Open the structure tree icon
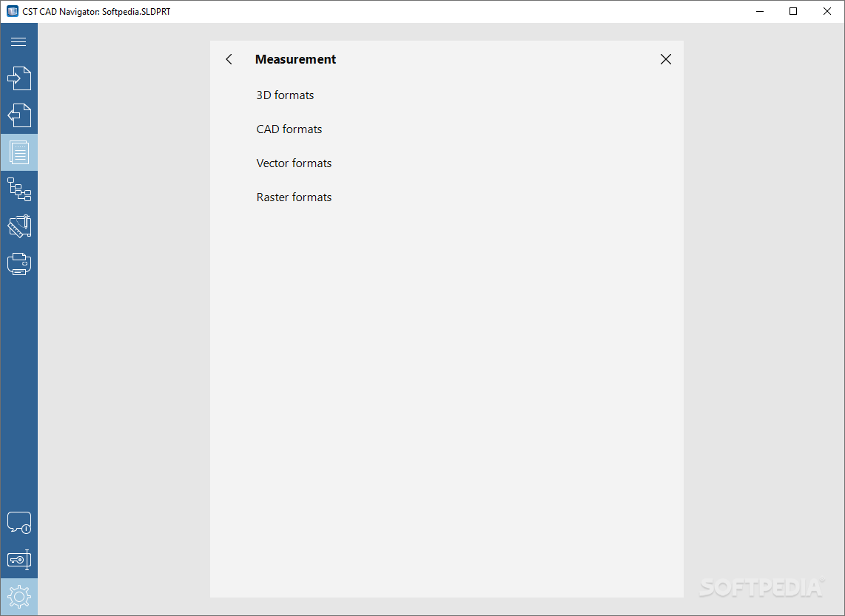Screen dimensions: 845x616 18,189
